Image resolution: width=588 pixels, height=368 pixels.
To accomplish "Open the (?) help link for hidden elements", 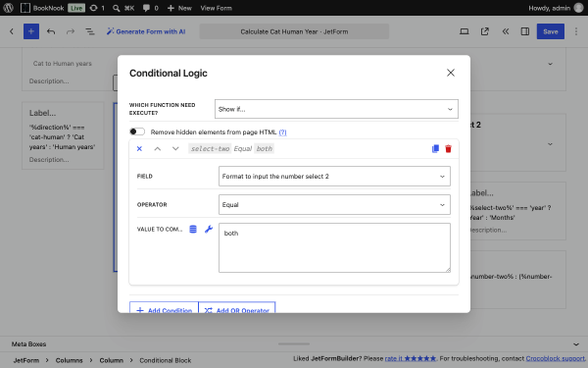I will [282, 132].
